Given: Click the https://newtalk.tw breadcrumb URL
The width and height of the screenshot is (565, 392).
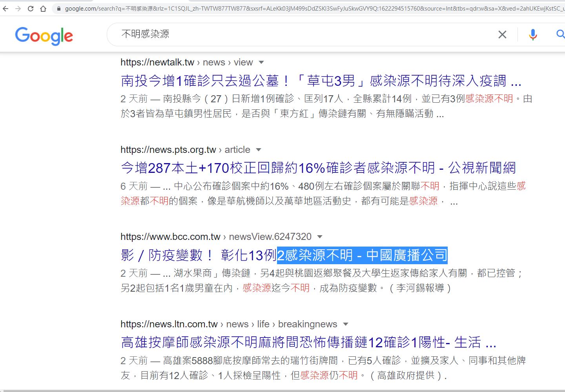Looking at the screenshot, I should point(157,62).
